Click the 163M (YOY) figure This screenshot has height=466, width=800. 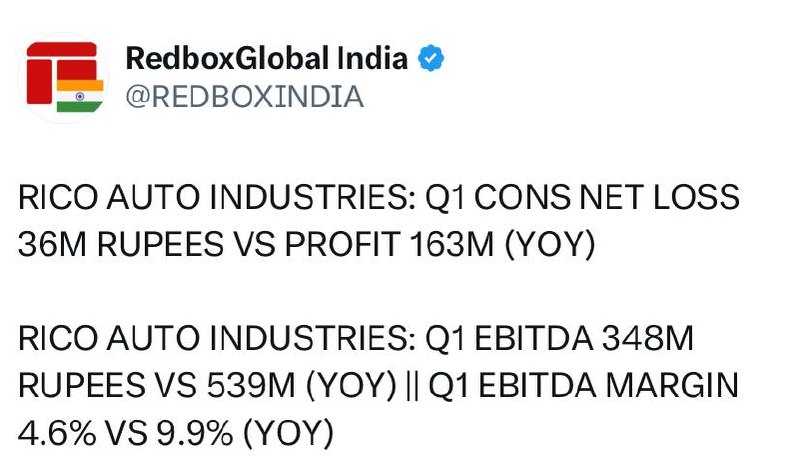(502, 244)
